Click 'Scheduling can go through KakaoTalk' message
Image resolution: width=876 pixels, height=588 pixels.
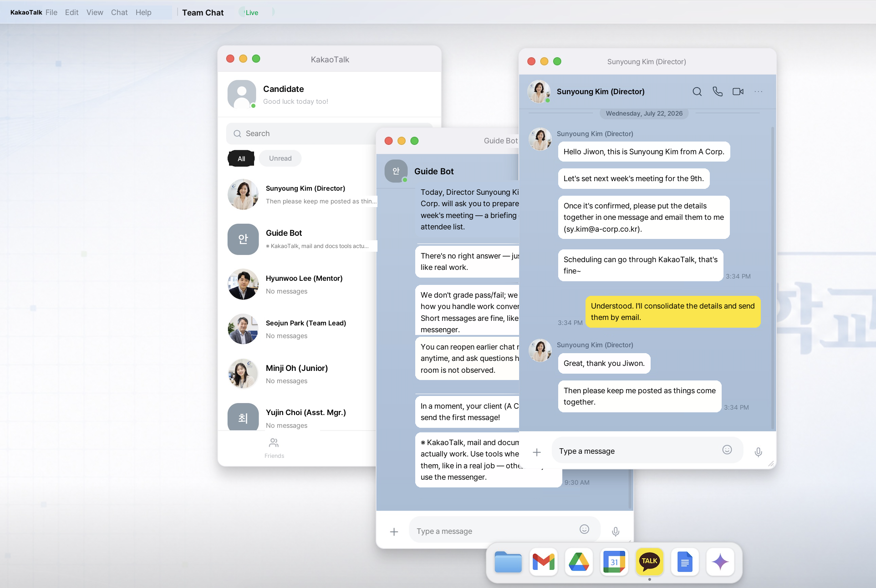tap(641, 265)
